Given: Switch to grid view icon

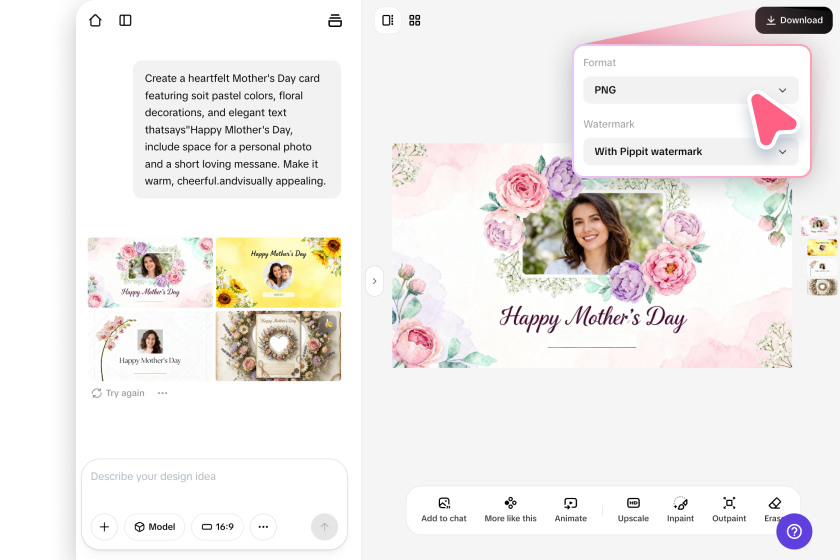Looking at the screenshot, I should pos(415,20).
